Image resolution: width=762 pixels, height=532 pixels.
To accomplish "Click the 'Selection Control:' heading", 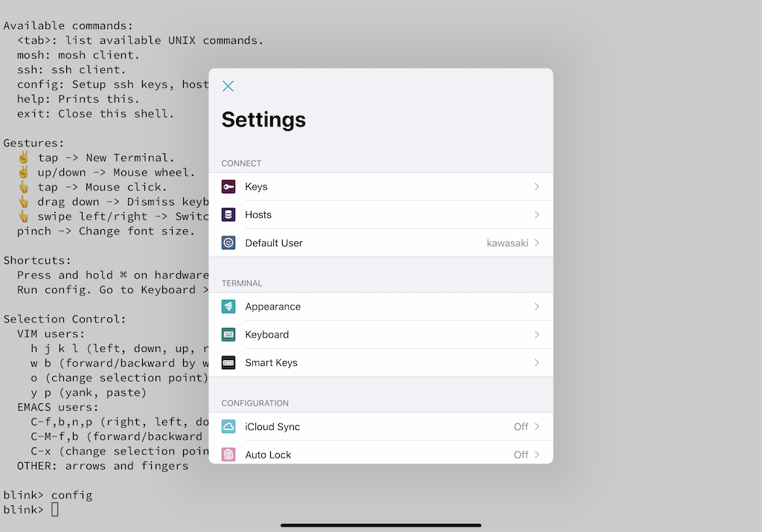I will tap(65, 319).
